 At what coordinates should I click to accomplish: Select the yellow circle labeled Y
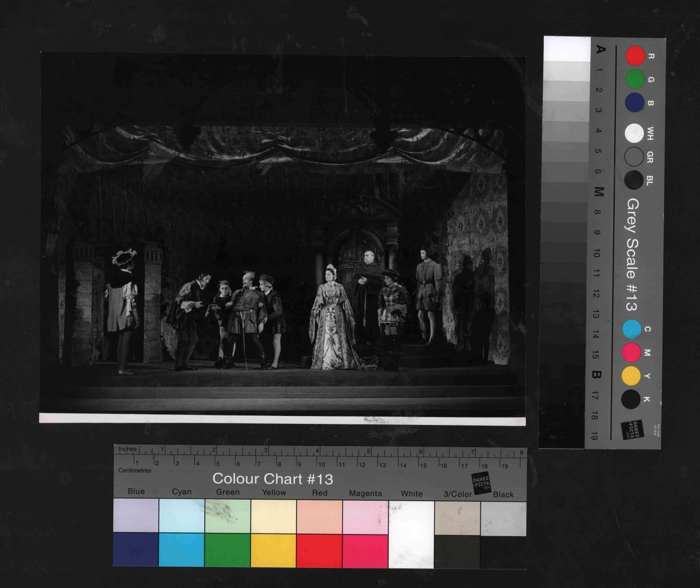pyautogui.click(x=631, y=376)
